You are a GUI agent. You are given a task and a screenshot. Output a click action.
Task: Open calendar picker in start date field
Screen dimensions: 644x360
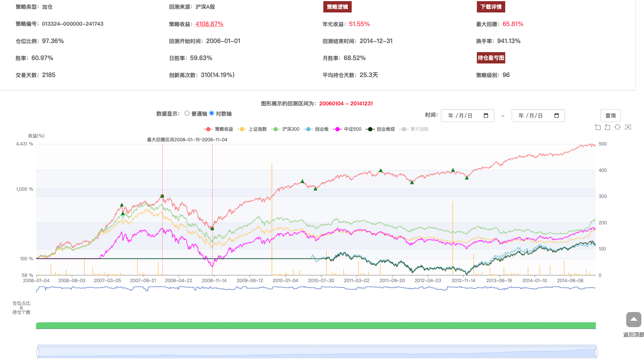pyautogui.click(x=486, y=116)
